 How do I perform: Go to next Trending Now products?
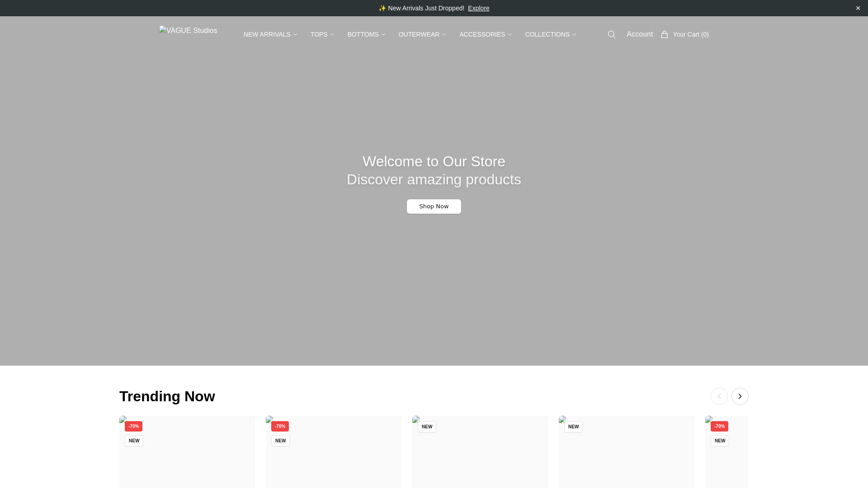click(740, 396)
